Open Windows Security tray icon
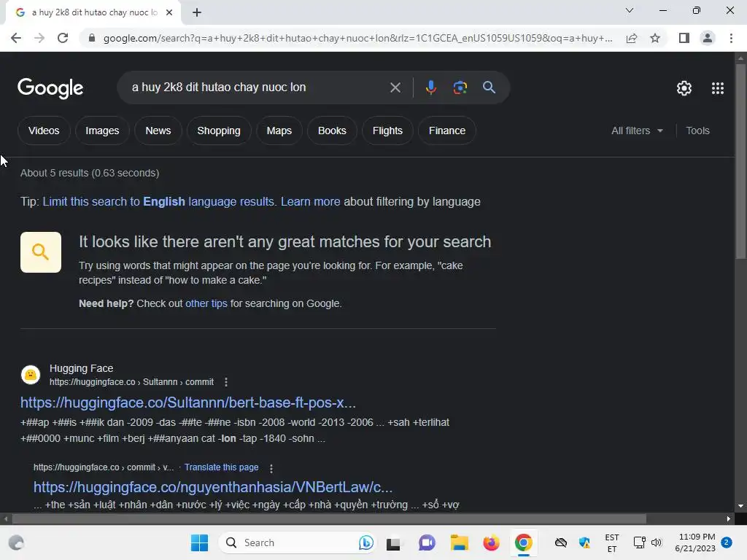Image resolution: width=747 pixels, height=560 pixels. pos(584,542)
